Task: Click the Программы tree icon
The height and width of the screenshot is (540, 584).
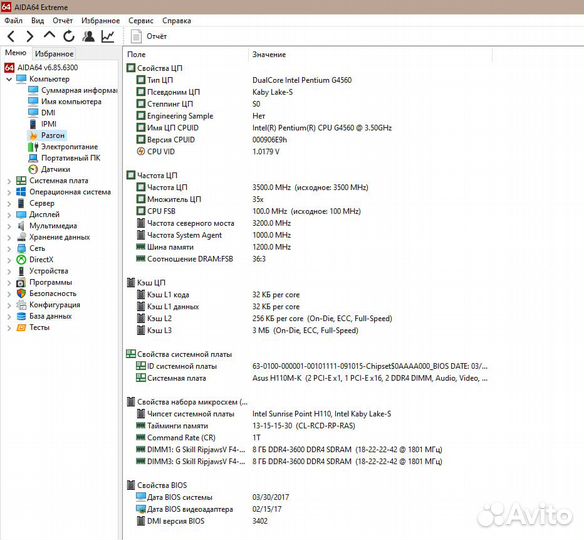Action: point(22,282)
